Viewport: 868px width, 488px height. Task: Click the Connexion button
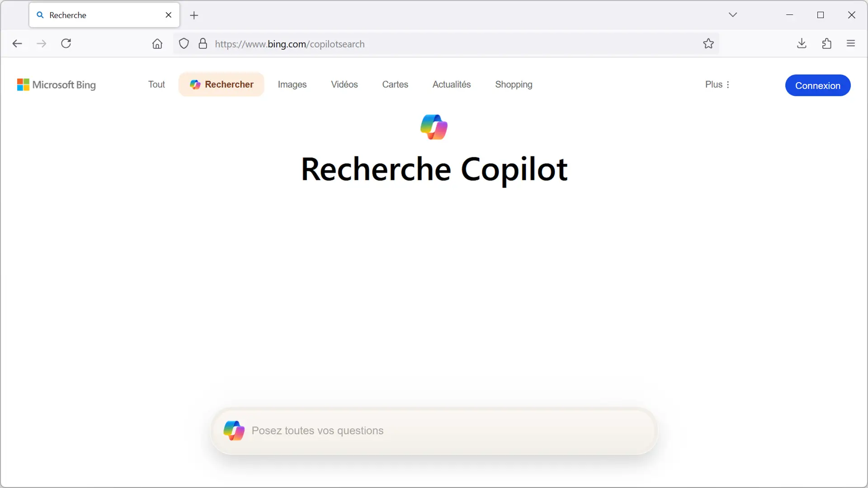pos(818,85)
